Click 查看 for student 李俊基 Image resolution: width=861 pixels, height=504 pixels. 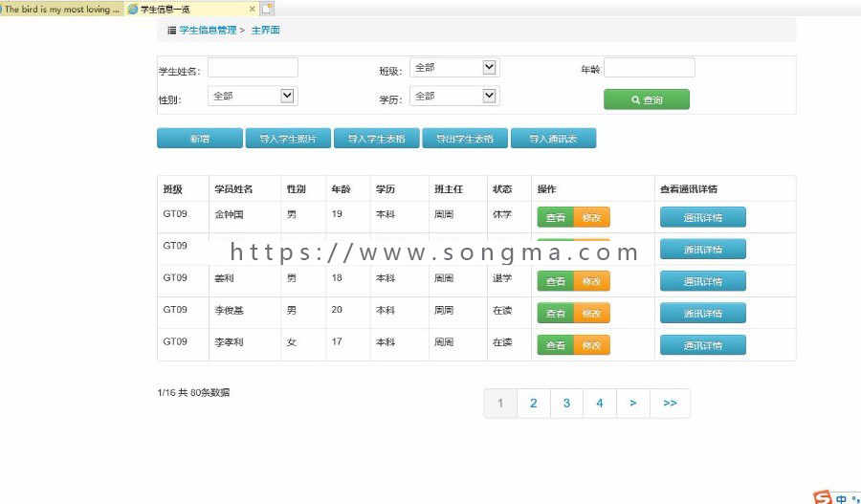click(555, 313)
